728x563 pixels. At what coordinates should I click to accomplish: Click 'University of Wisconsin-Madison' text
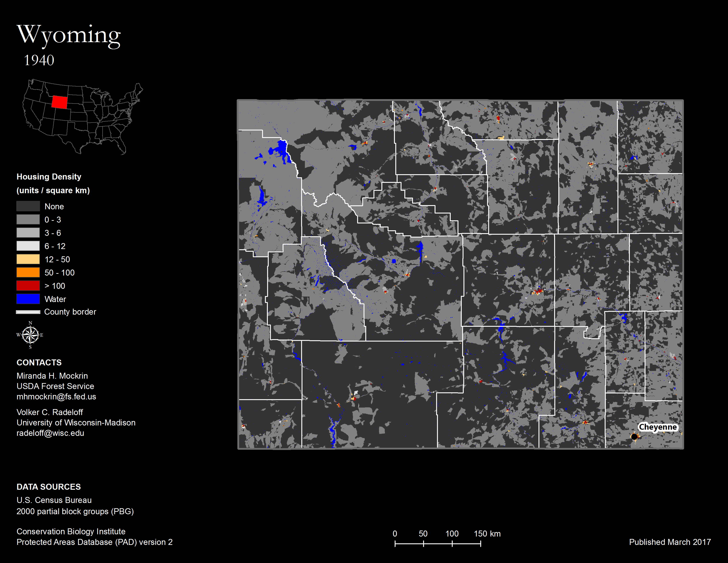[76, 423]
